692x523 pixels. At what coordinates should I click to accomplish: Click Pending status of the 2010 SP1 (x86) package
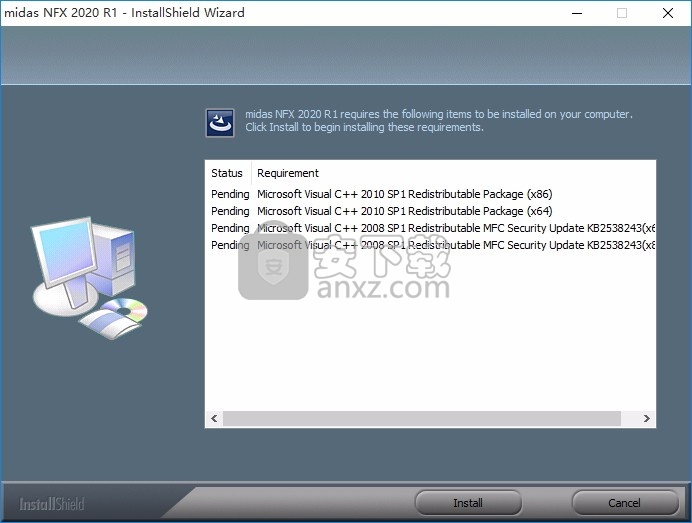230,194
